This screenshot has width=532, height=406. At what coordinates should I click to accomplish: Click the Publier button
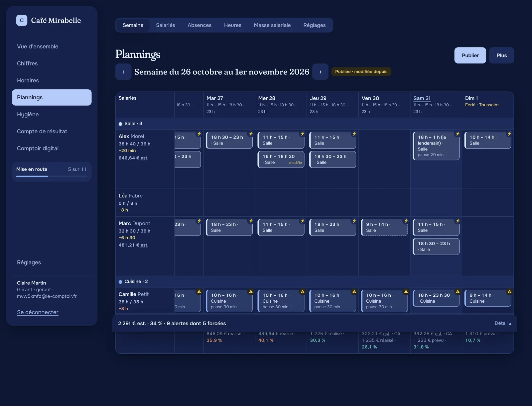tap(470, 55)
